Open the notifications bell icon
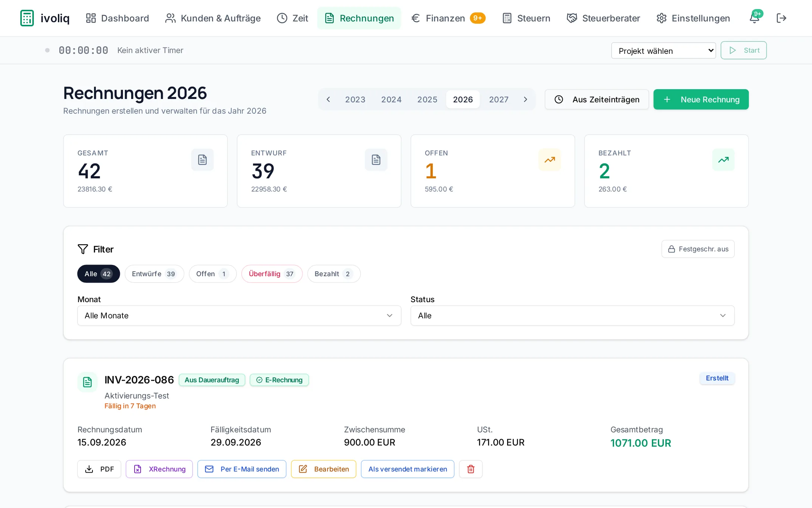Screen dimensions: 812x508 [754, 18]
